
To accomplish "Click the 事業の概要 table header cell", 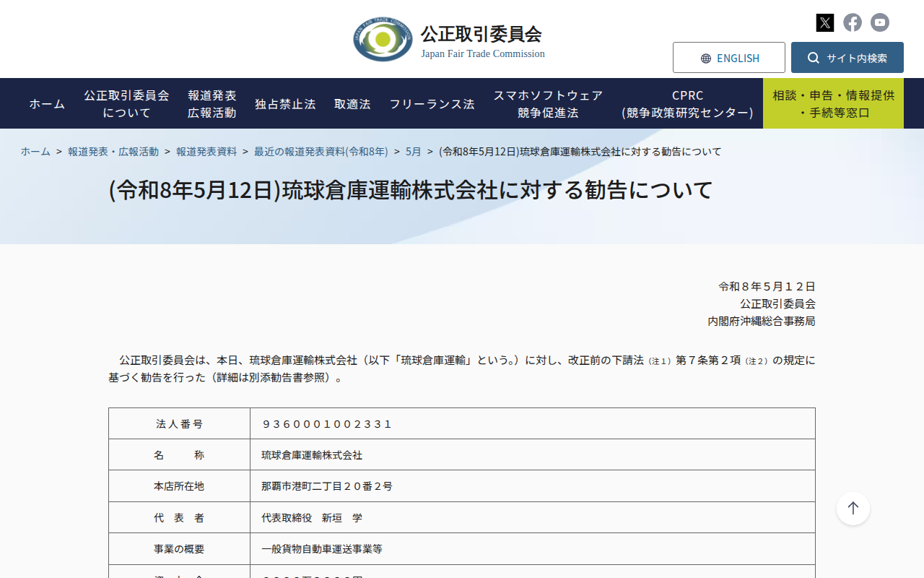I will pyautogui.click(x=179, y=549).
